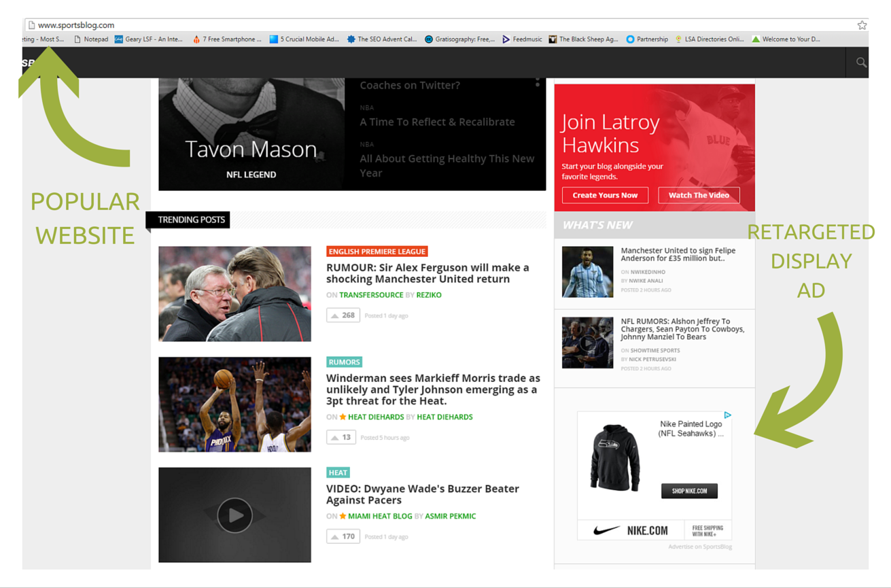This screenshot has height=588, width=891.
Task: Open the Feedmusic bookmark
Action: tap(522, 39)
